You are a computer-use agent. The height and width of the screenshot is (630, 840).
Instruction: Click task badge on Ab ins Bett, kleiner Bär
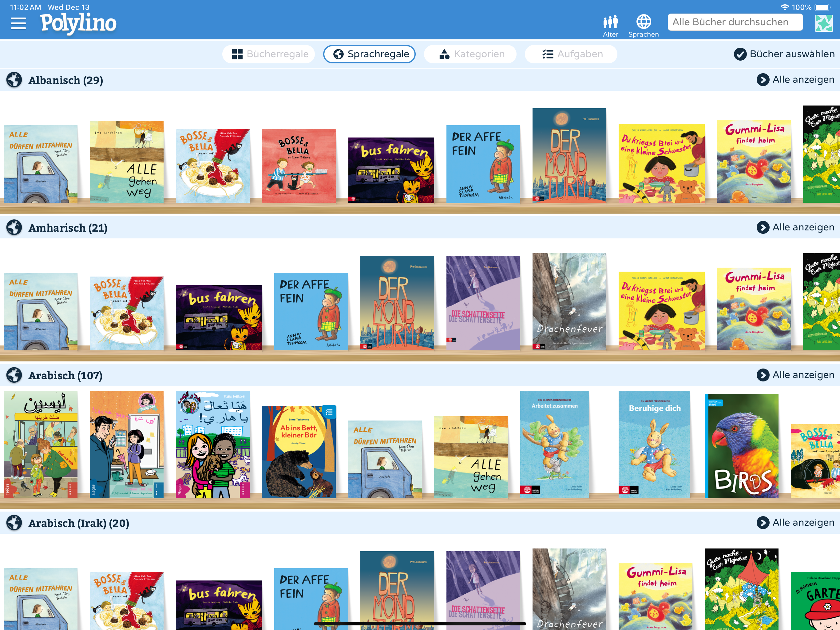pyautogui.click(x=329, y=412)
